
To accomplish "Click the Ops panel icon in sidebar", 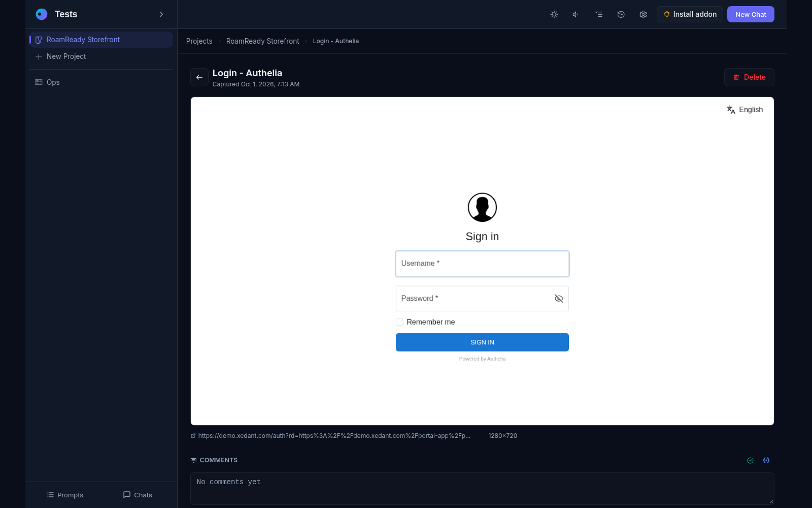I will coord(39,82).
